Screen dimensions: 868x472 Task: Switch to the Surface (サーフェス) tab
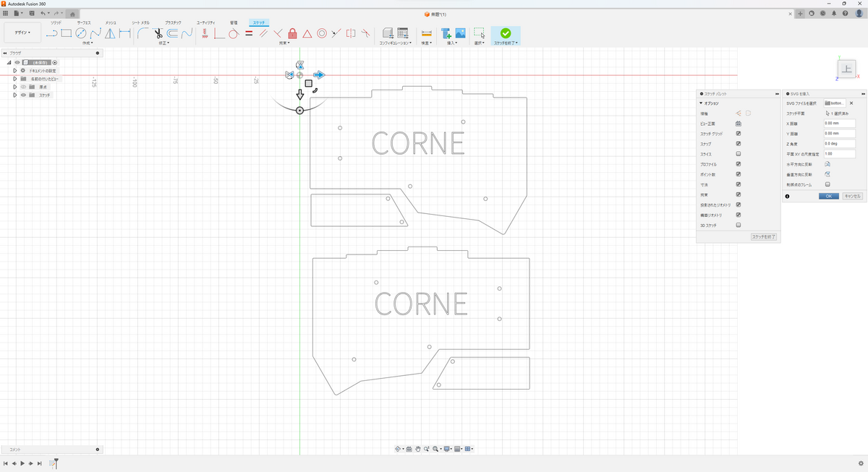pyautogui.click(x=84, y=23)
